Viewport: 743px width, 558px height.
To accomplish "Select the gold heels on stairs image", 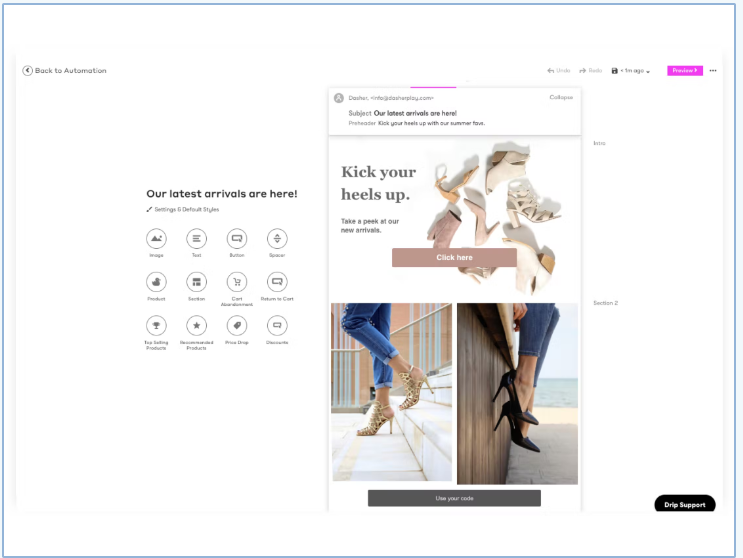I will [x=391, y=392].
